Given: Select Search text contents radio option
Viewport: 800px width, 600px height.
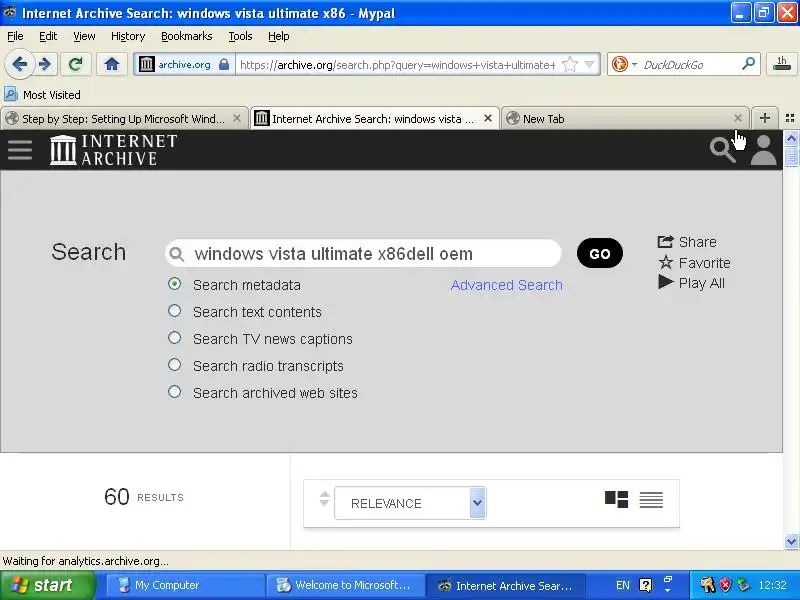Looking at the screenshot, I should coord(174,311).
